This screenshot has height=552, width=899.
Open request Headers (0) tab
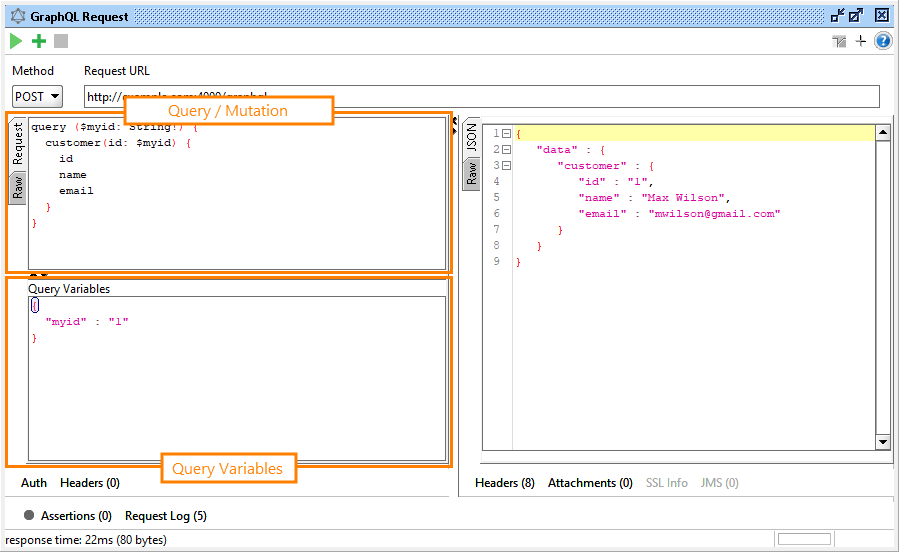pyautogui.click(x=90, y=483)
